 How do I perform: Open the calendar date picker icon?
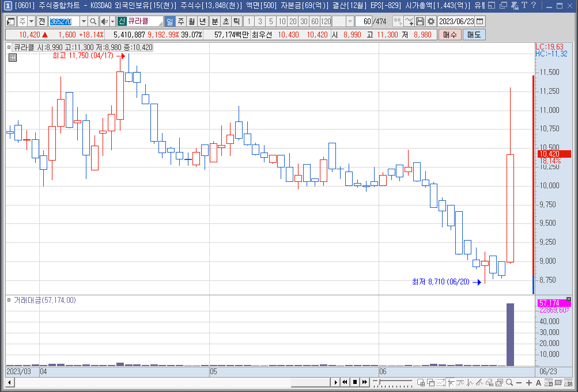coord(479,21)
